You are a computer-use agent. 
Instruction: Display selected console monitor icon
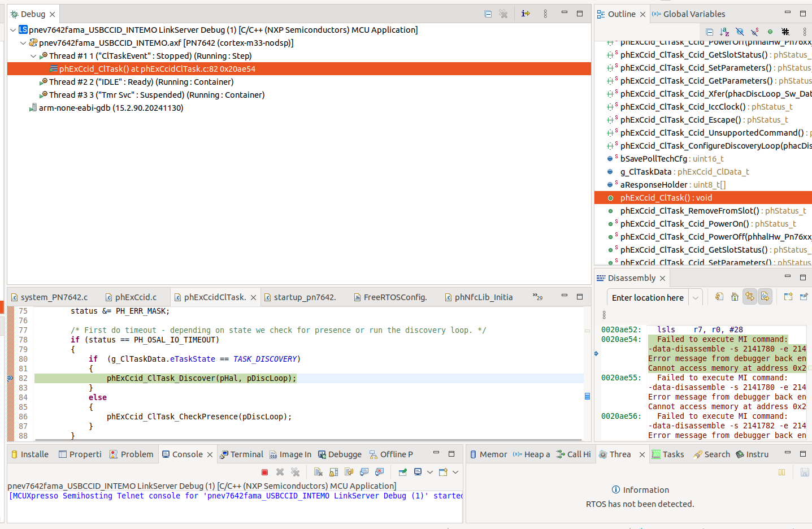(x=418, y=472)
